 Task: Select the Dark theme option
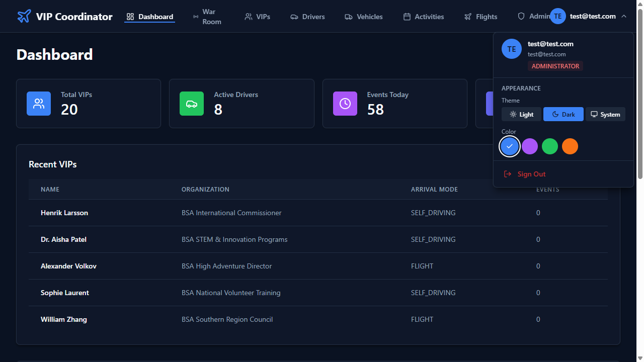point(563,115)
